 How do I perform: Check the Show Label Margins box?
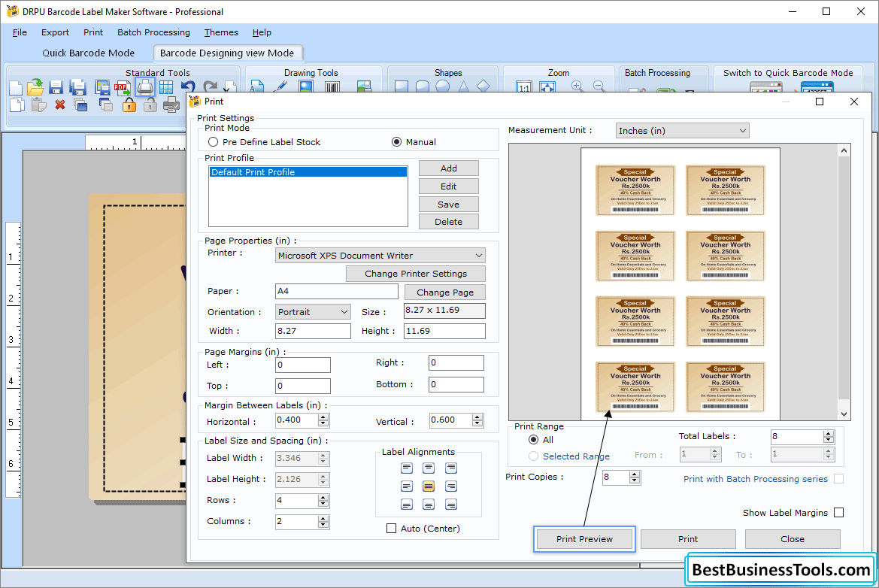click(x=839, y=512)
